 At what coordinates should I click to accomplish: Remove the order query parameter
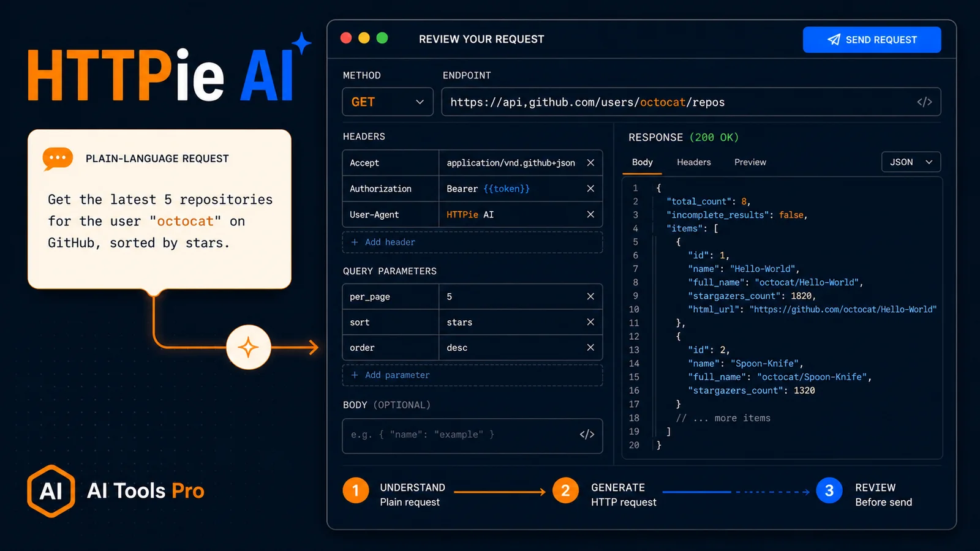pyautogui.click(x=590, y=347)
